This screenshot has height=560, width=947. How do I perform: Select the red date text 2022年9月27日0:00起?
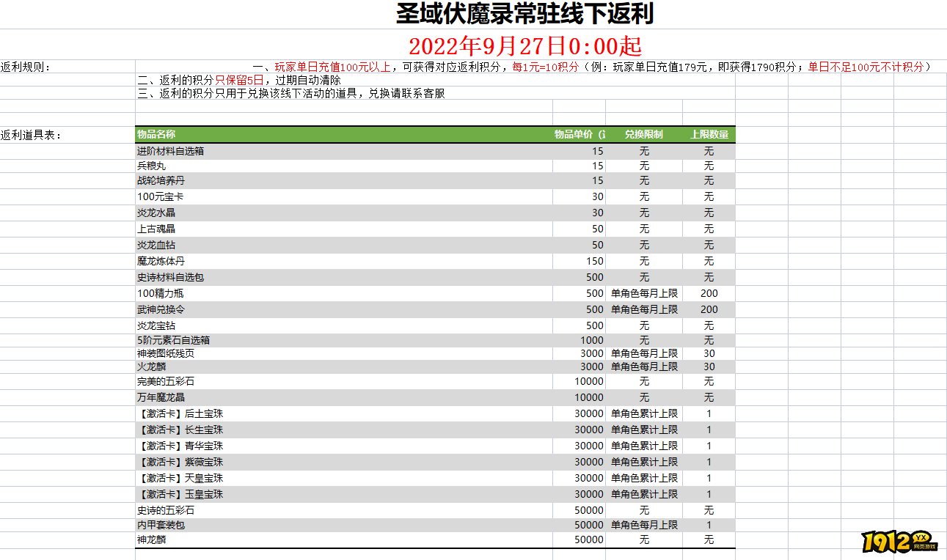[524, 46]
